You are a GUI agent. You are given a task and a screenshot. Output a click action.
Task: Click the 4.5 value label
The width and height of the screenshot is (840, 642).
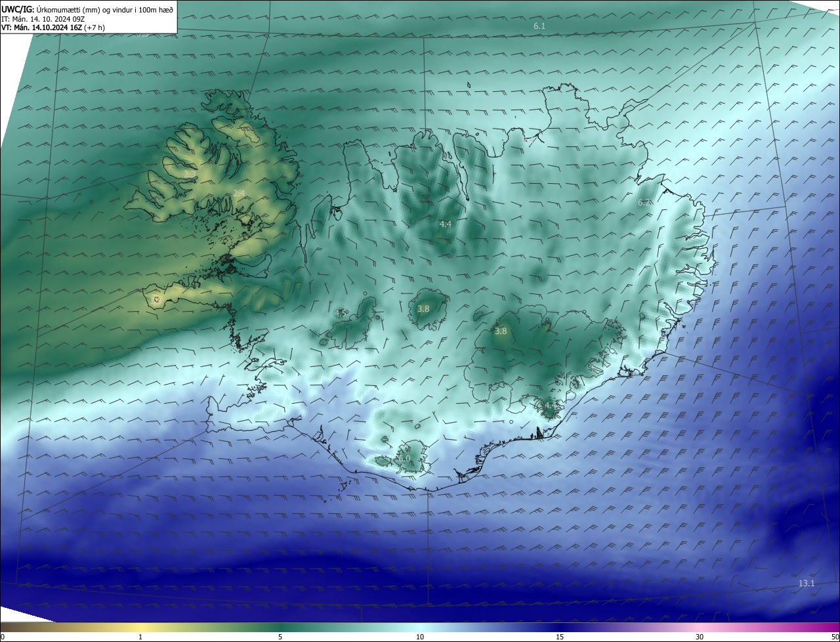tap(341, 313)
